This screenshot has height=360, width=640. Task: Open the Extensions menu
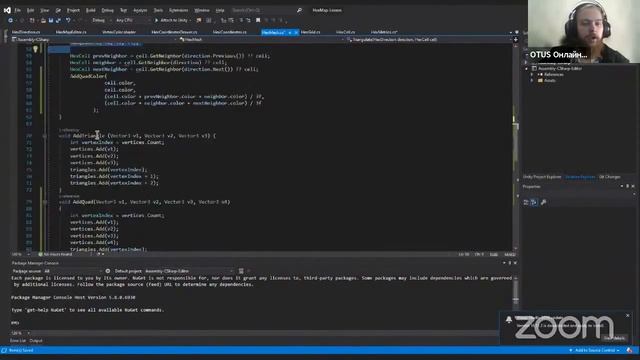(178, 10)
